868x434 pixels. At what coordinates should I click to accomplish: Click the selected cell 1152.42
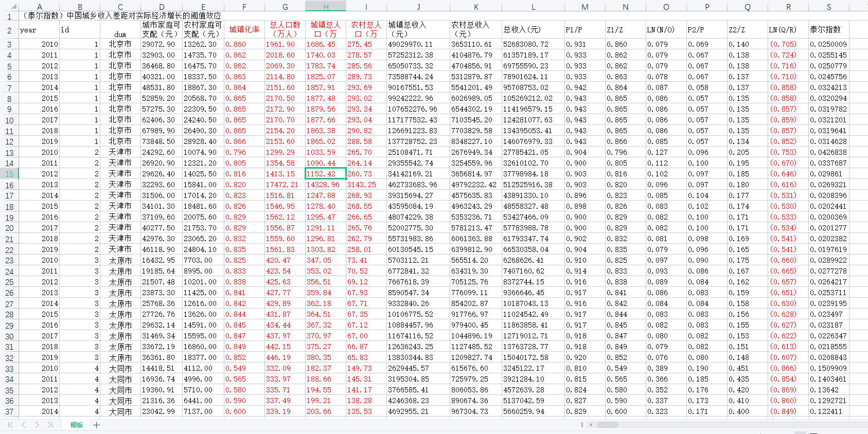(x=326, y=174)
